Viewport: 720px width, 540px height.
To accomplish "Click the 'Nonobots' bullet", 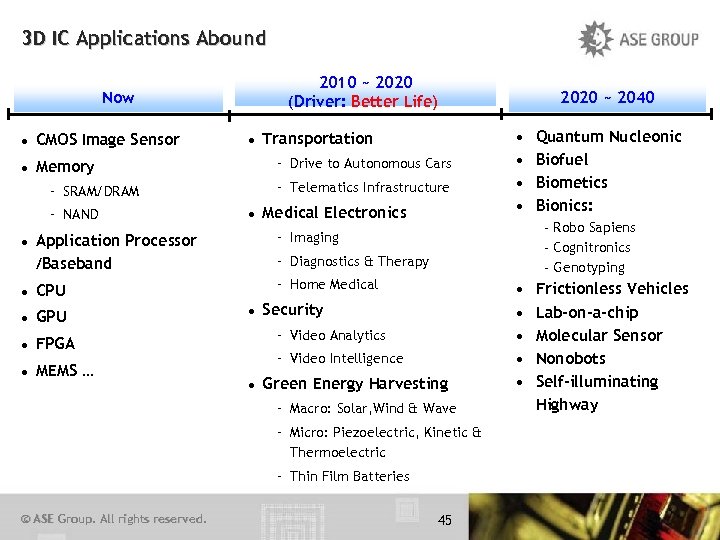I will pos(570,359).
